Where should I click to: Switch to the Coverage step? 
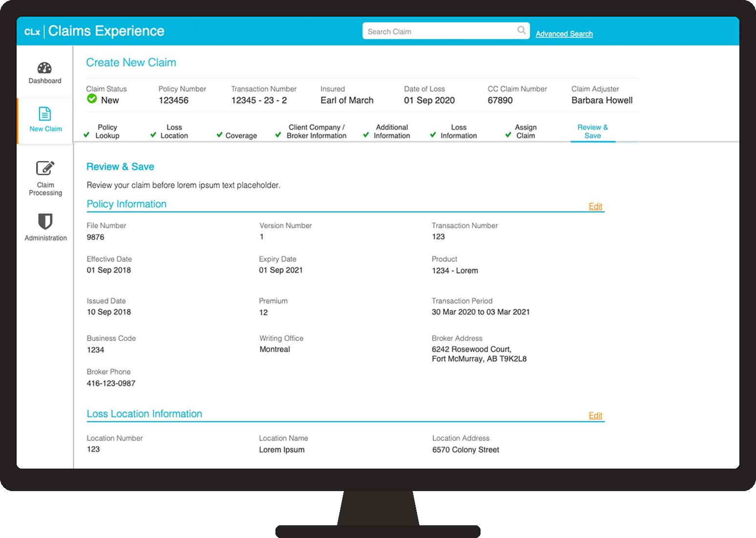click(x=241, y=135)
